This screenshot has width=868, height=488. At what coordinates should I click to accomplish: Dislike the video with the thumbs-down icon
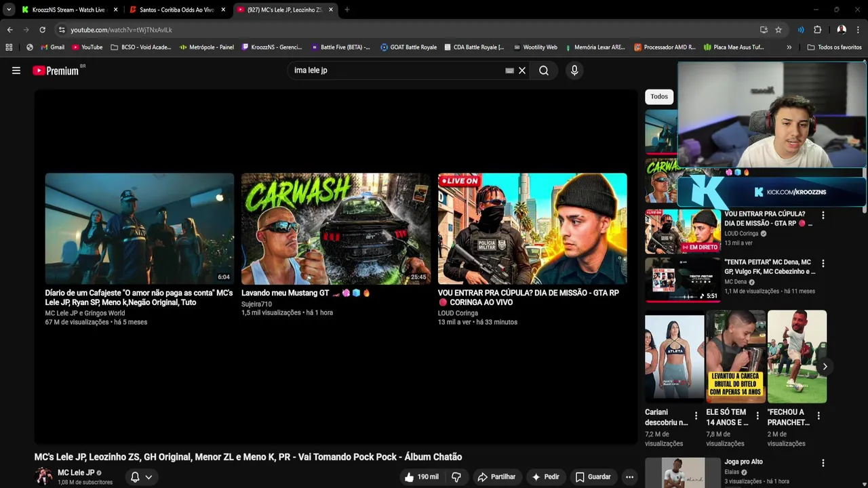click(x=456, y=477)
